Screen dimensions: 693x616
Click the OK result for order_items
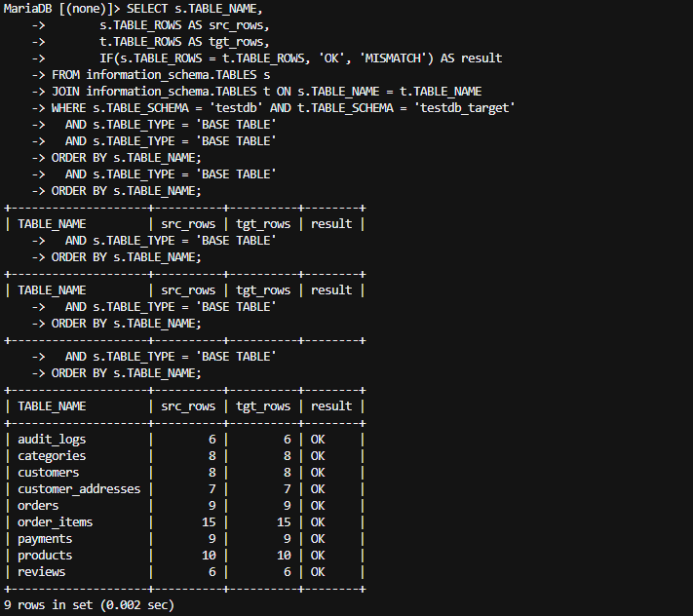[x=318, y=521]
